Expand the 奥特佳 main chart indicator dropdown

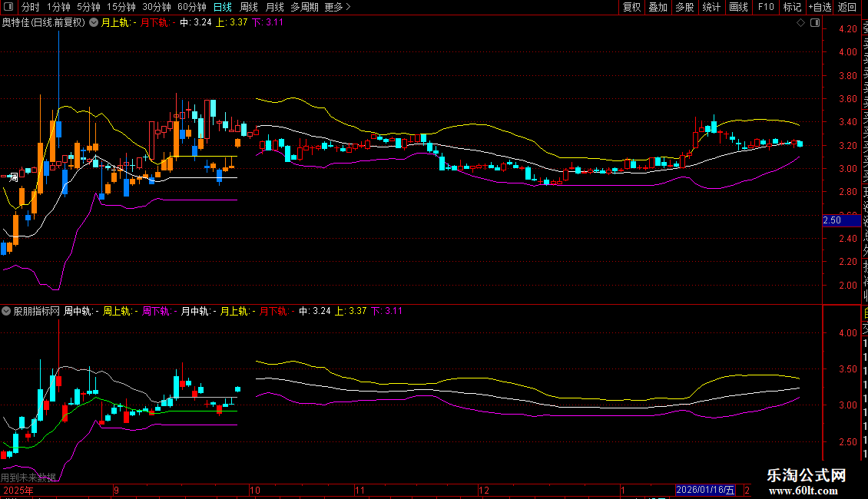(94, 23)
